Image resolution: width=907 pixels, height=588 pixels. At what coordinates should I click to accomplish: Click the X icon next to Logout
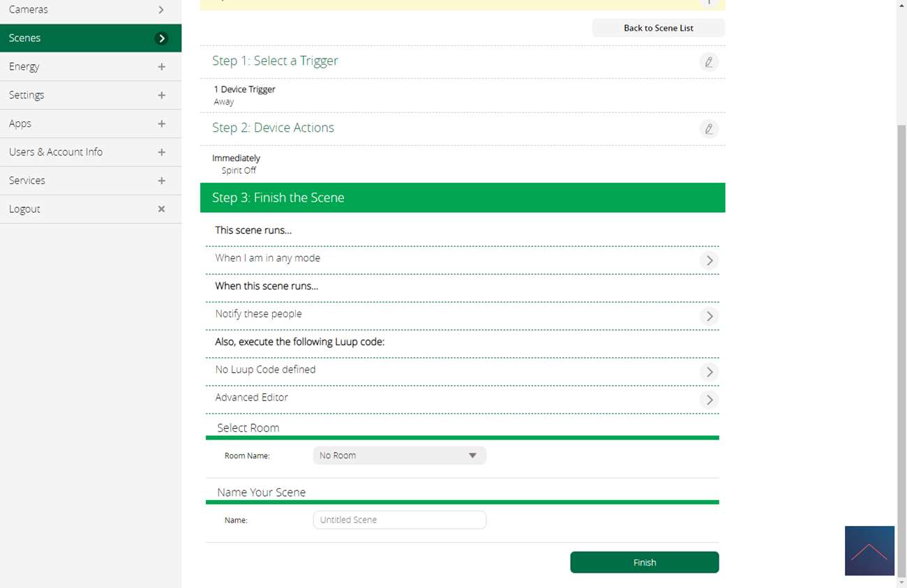(161, 209)
